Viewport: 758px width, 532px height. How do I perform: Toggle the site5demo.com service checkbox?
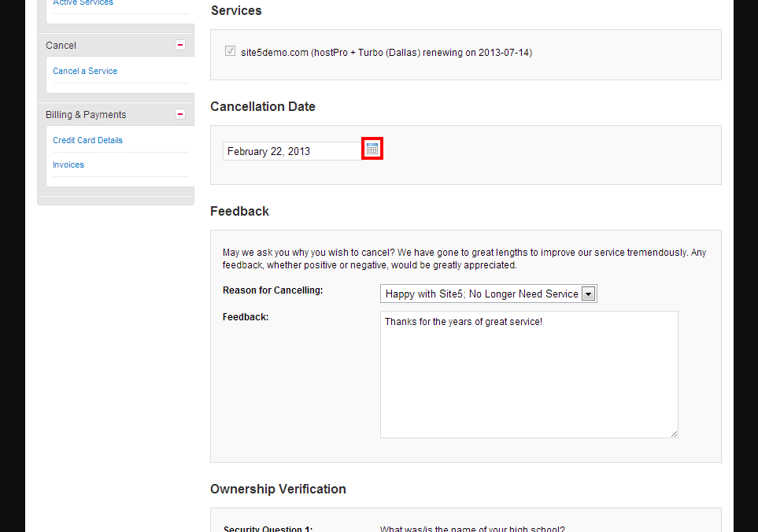pos(230,50)
